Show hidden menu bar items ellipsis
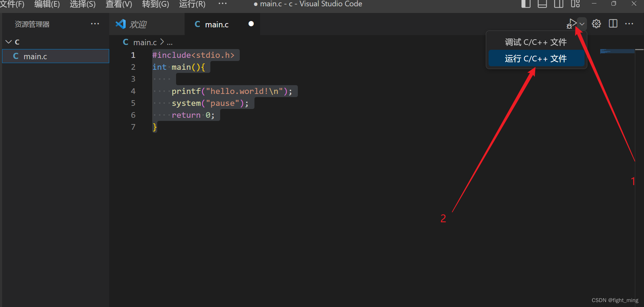644x307 pixels. [223, 4]
